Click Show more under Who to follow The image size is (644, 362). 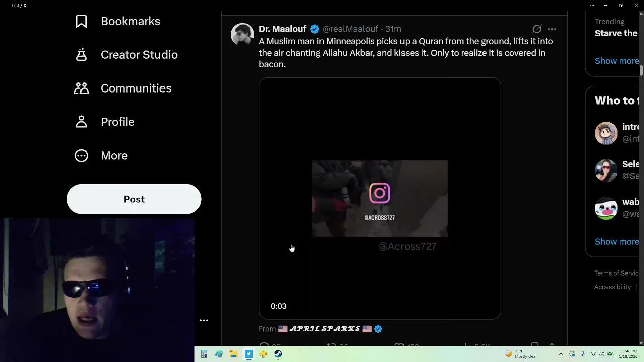coord(617,242)
